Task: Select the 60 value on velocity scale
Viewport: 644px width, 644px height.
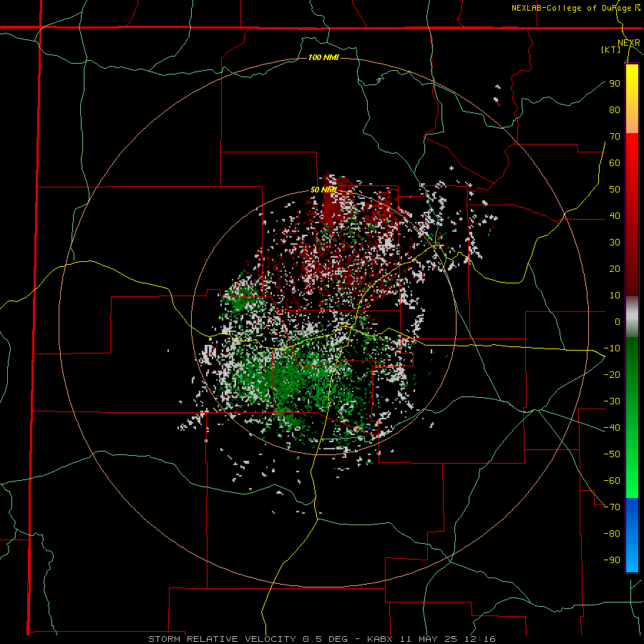Action: click(x=615, y=162)
